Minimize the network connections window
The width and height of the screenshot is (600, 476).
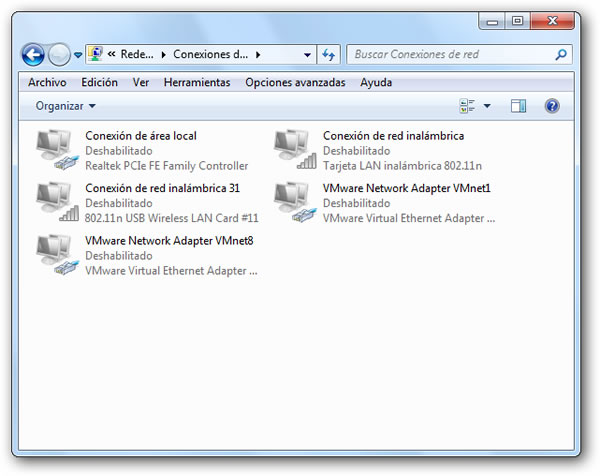pyautogui.click(x=492, y=21)
